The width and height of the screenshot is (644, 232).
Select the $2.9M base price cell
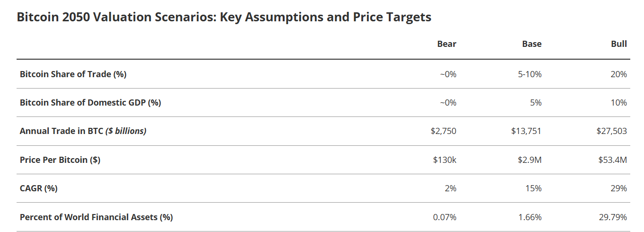coord(529,160)
